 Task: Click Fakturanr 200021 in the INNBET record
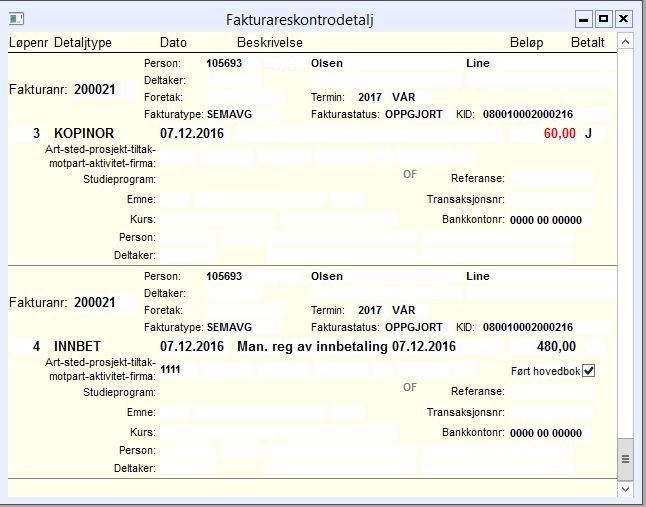(x=95, y=302)
